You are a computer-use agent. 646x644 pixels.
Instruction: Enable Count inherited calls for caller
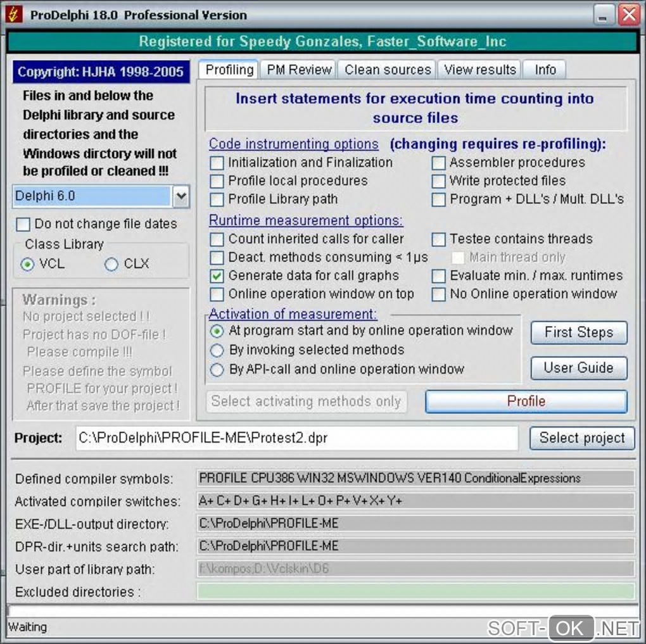point(217,239)
